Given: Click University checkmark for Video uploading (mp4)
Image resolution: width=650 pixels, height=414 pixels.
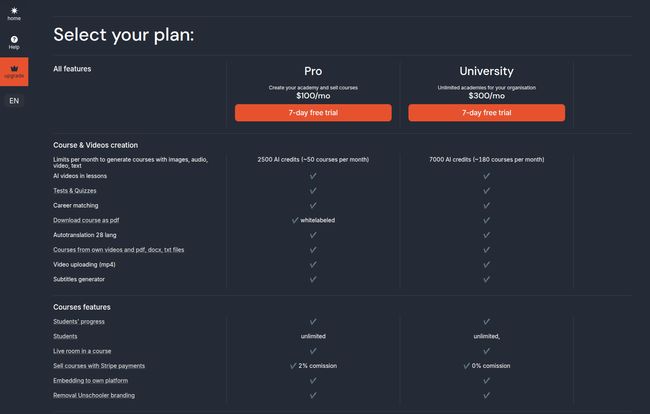Looking at the screenshot, I should coord(486,264).
